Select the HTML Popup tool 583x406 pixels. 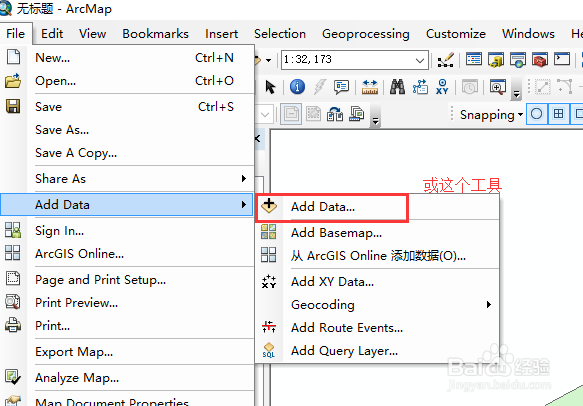(x=341, y=87)
